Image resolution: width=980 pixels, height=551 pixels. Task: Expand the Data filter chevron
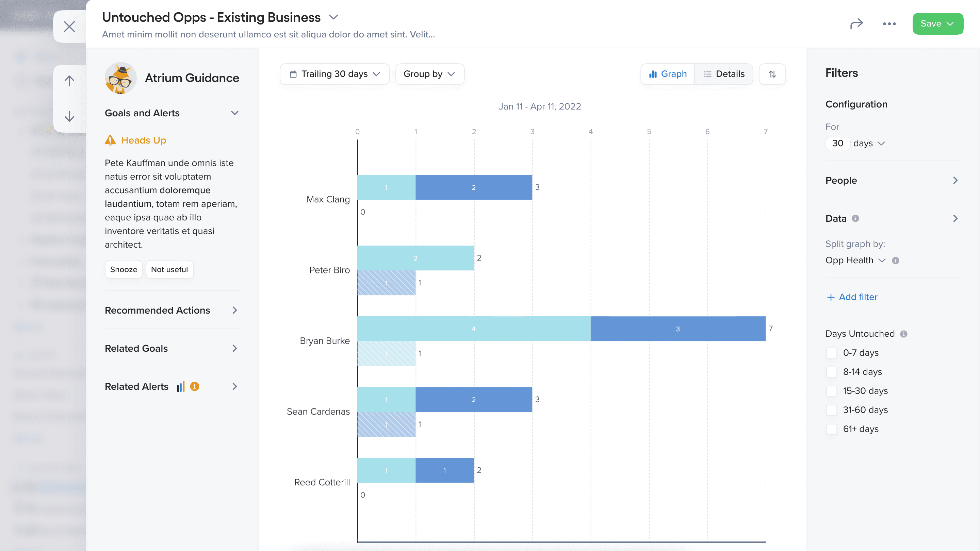[955, 218]
